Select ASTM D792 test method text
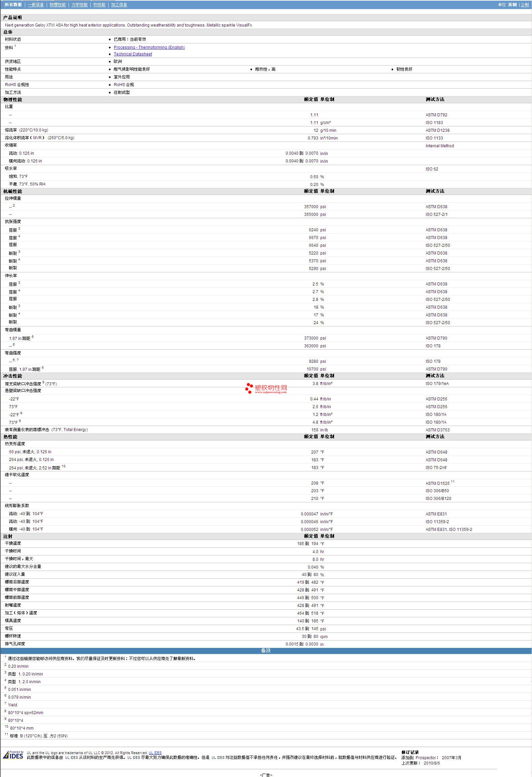 coord(436,115)
